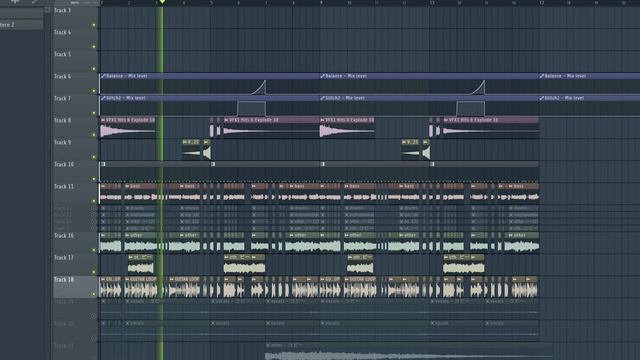Screen dimensions: 640x360
Task: Click the Track 10 marker icon at bar 5
Action: tap(213, 164)
